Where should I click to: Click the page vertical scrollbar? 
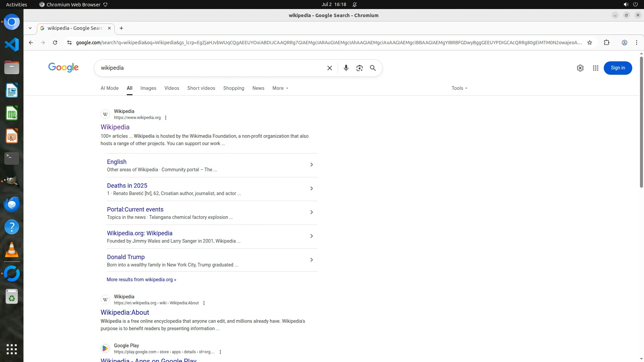[x=641, y=122]
